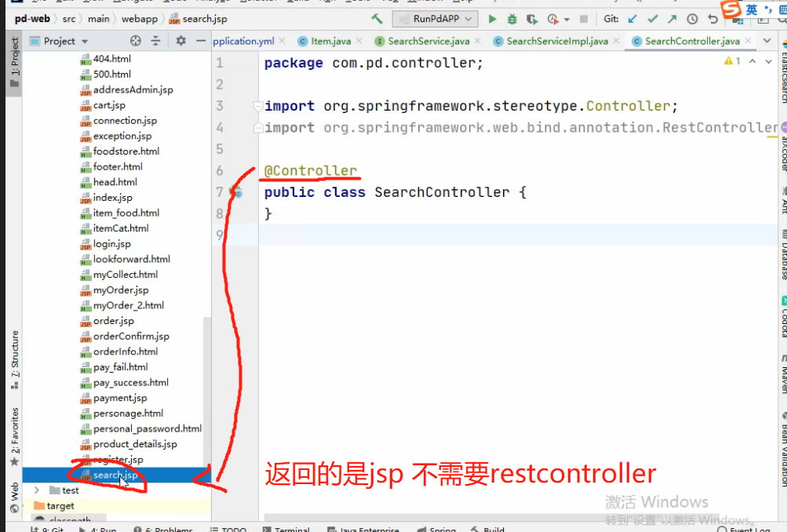The width and height of the screenshot is (787, 532).
Task: Close the Item.java tab
Action: tap(359, 41)
